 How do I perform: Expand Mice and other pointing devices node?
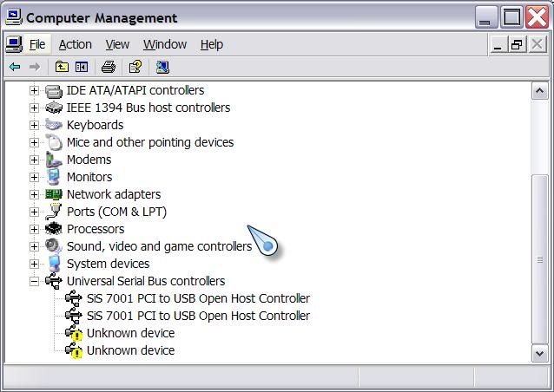tap(34, 142)
